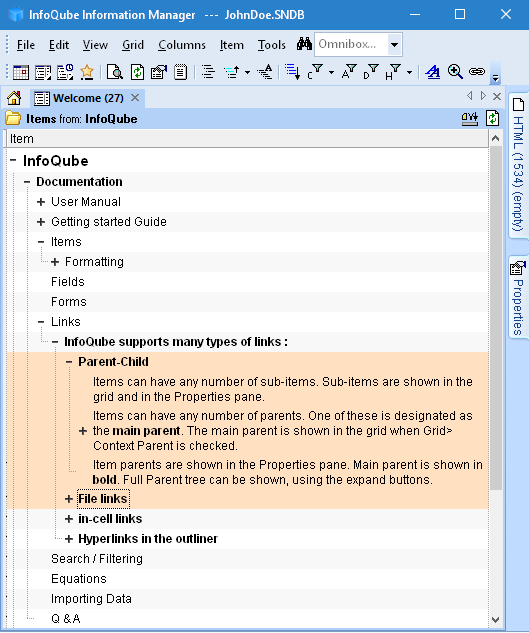This screenshot has width=530, height=633.
Task: Click the blue lines with down-arrow icon
Action: 292,72
